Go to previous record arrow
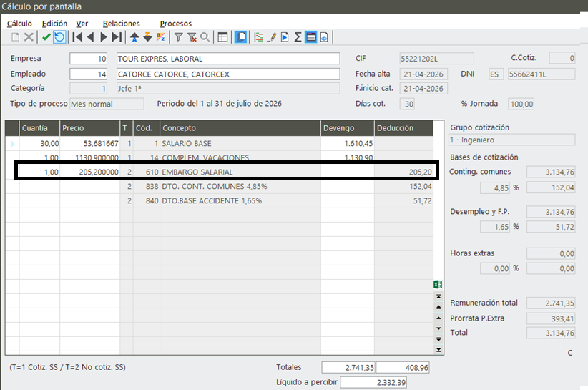588x390 pixels. click(90, 37)
